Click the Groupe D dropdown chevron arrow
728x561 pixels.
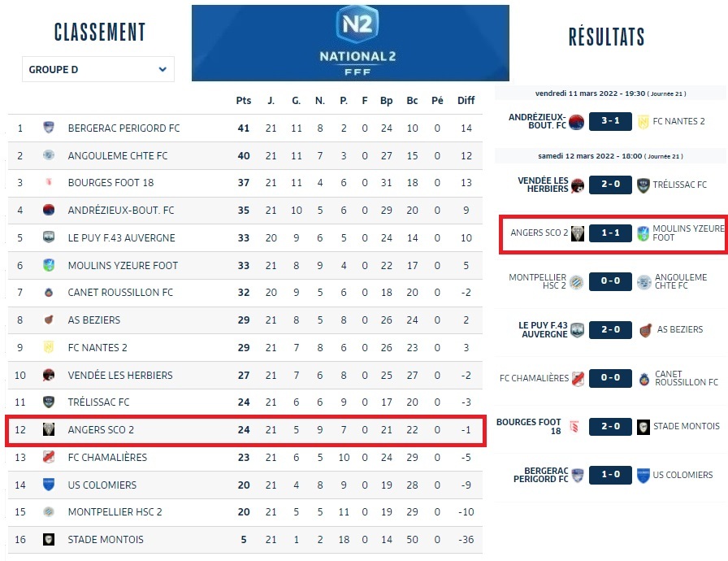tap(162, 70)
